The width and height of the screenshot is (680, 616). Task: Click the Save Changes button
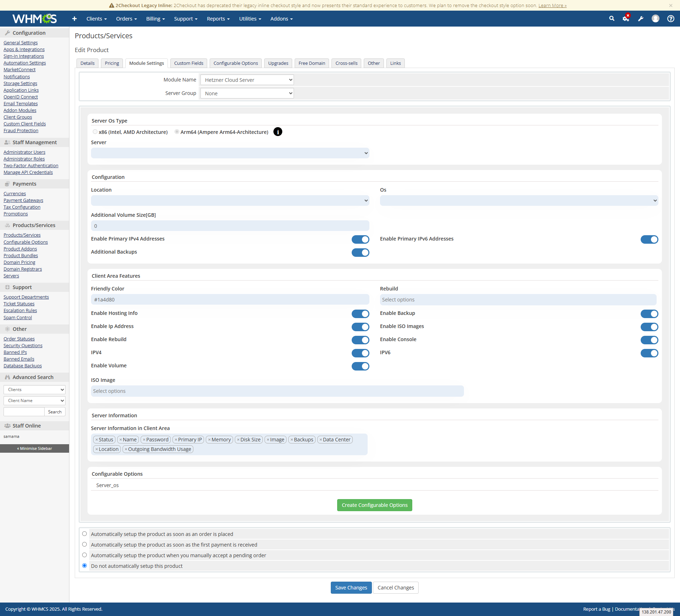pyautogui.click(x=351, y=587)
